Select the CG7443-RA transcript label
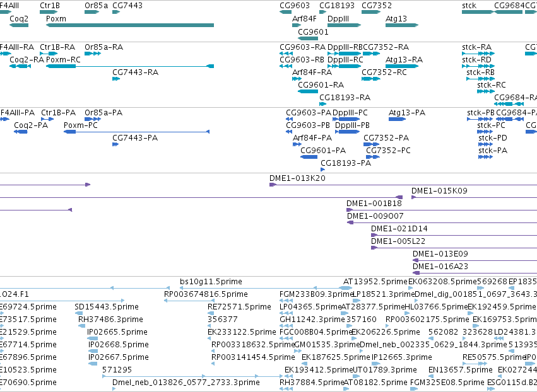 (x=135, y=72)
